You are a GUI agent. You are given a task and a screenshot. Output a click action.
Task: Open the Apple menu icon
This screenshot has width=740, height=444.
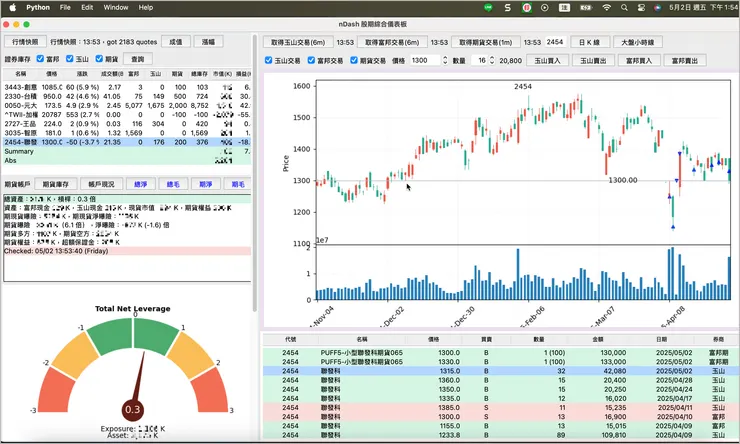pyautogui.click(x=11, y=7)
